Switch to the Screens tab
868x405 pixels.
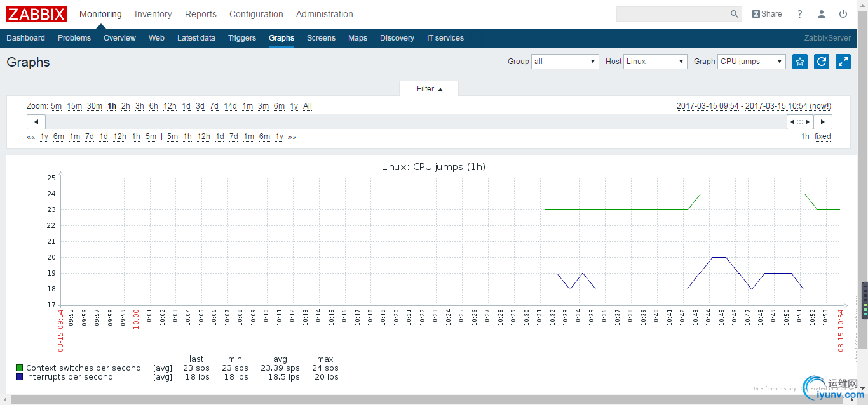(321, 38)
